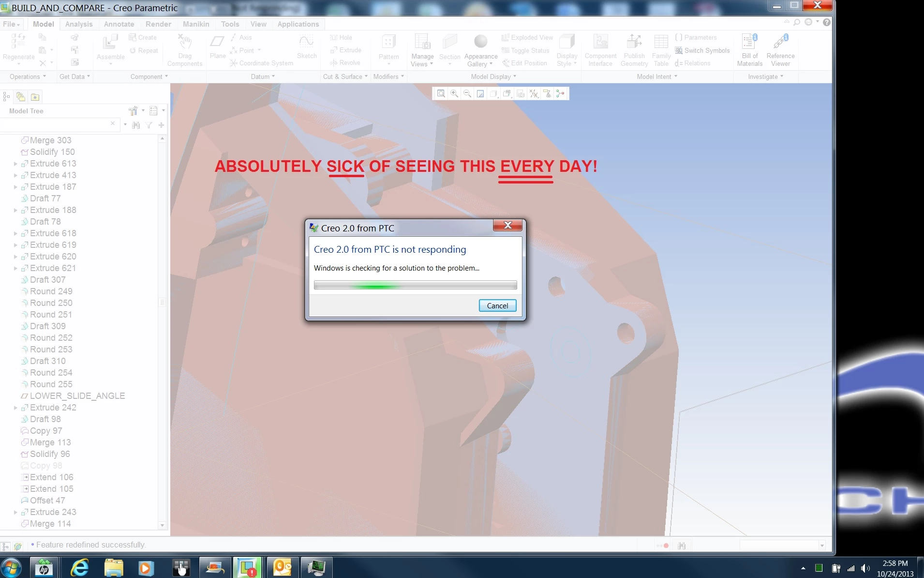Toggle Exploded View

tap(527, 37)
